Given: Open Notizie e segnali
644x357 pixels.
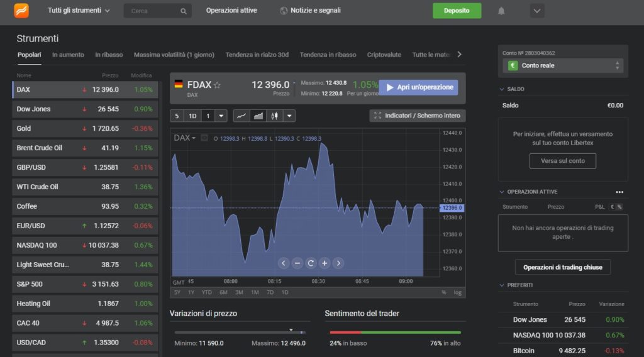Looking at the screenshot, I should pyautogui.click(x=316, y=10).
